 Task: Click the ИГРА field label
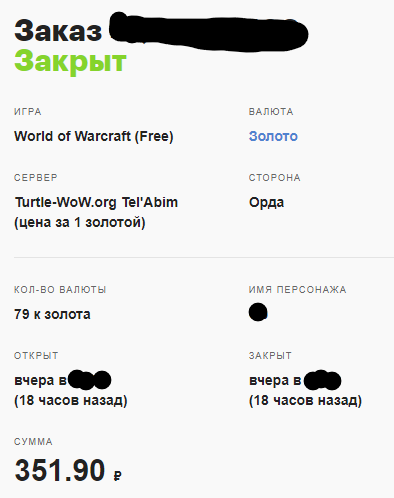pos(28,111)
